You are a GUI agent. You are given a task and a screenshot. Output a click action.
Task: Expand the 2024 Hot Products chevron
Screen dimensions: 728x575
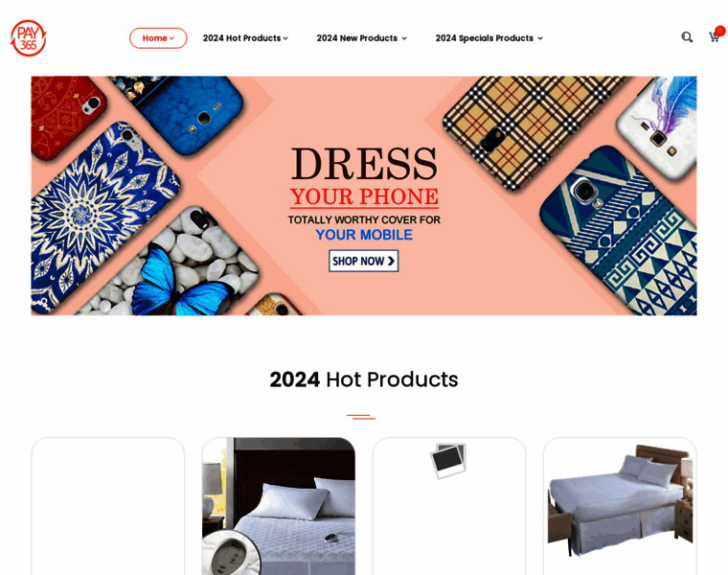[285, 38]
